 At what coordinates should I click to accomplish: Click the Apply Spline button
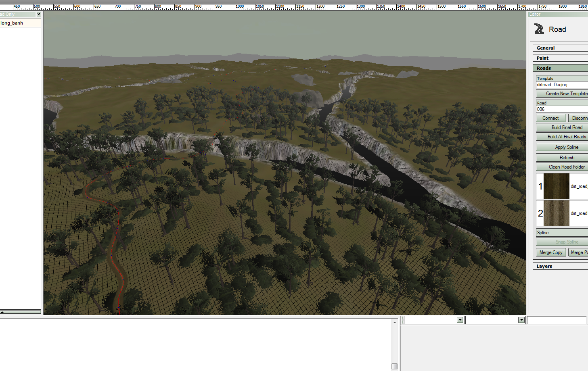[562, 147]
